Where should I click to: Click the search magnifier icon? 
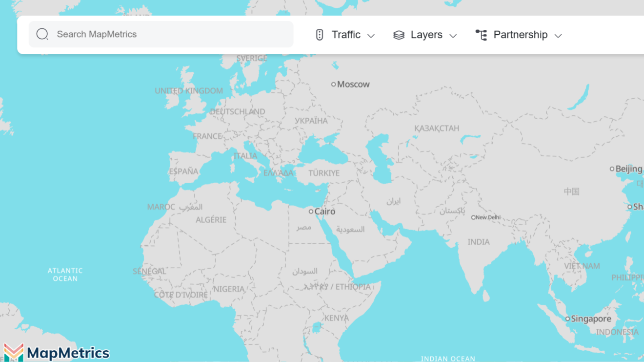42,34
